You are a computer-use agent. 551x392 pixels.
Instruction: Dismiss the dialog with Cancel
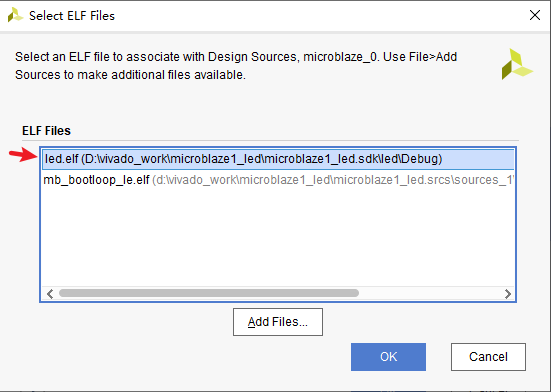488,357
